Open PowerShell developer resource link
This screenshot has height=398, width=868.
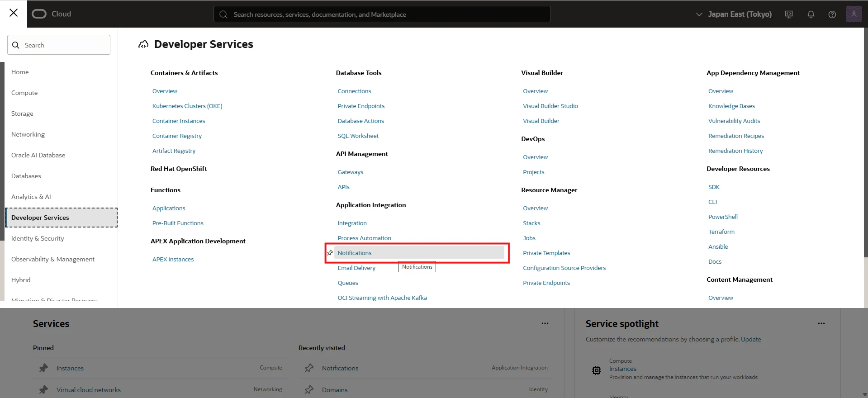(x=723, y=217)
